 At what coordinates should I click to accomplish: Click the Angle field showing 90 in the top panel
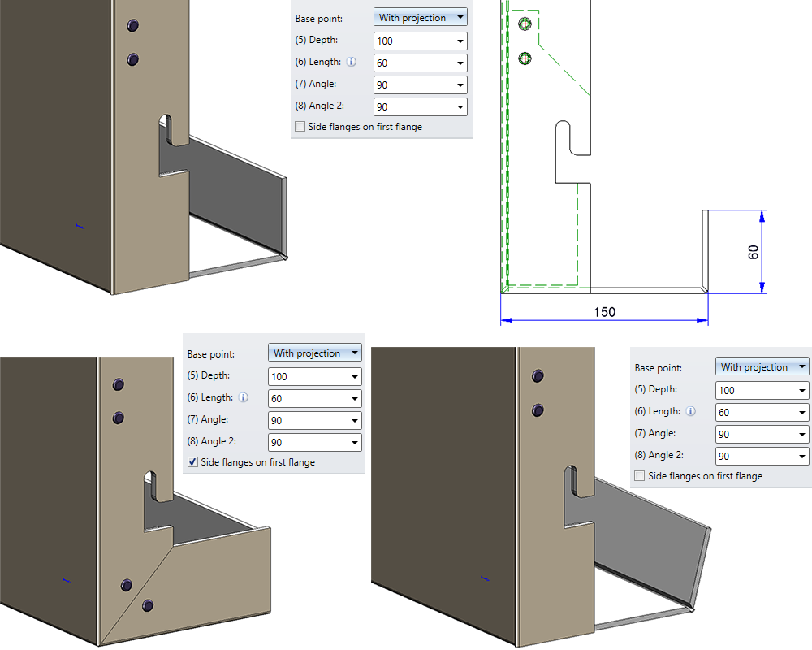tap(420, 85)
